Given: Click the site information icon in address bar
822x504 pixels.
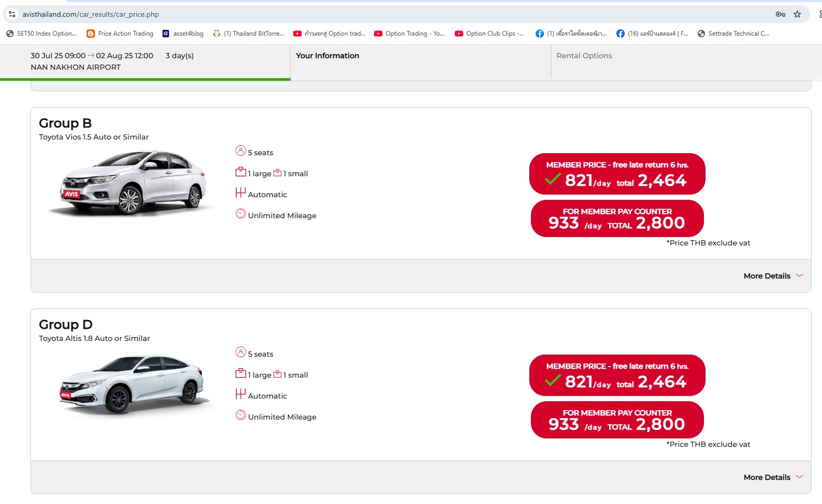Looking at the screenshot, I should coord(12,14).
